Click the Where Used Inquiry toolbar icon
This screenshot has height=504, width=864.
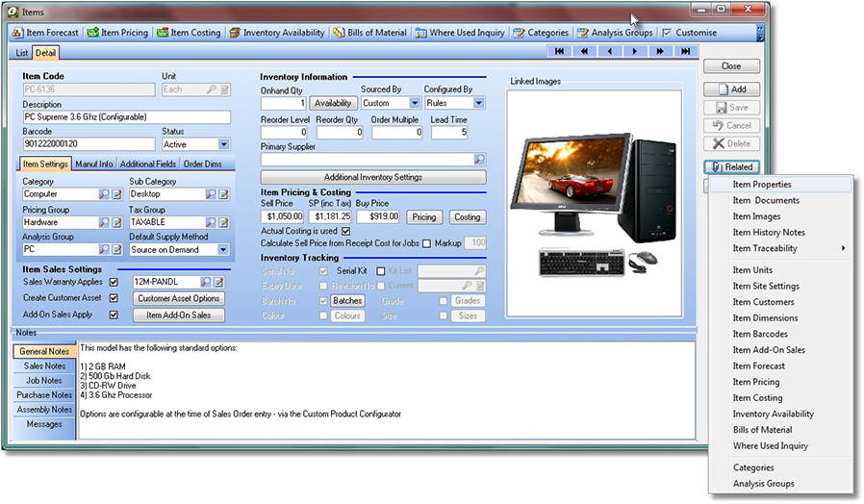(421, 33)
